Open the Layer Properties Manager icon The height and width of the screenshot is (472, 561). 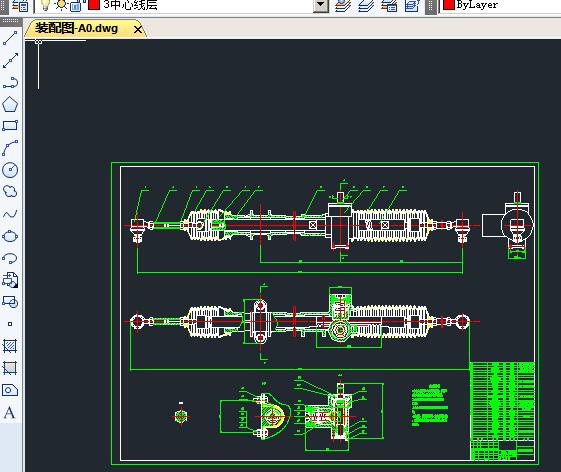coord(20,5)
